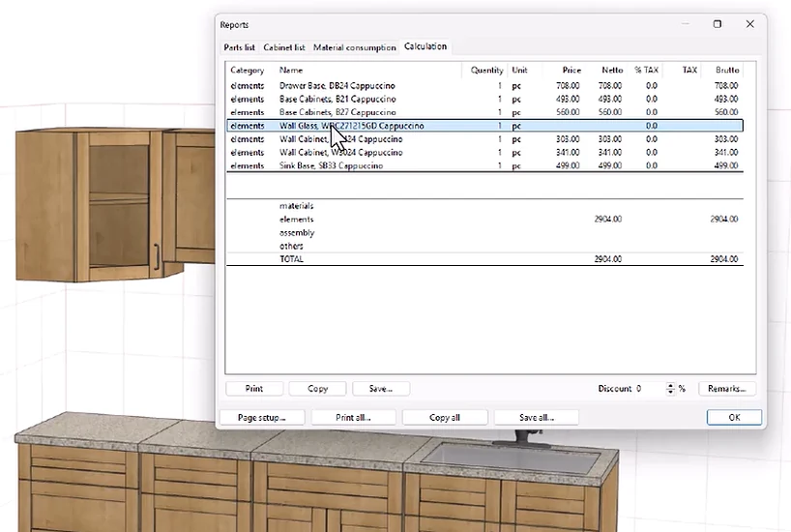Click the 499.00 Brutto value
The image size is (791, 532).
(x=726, y=165)
